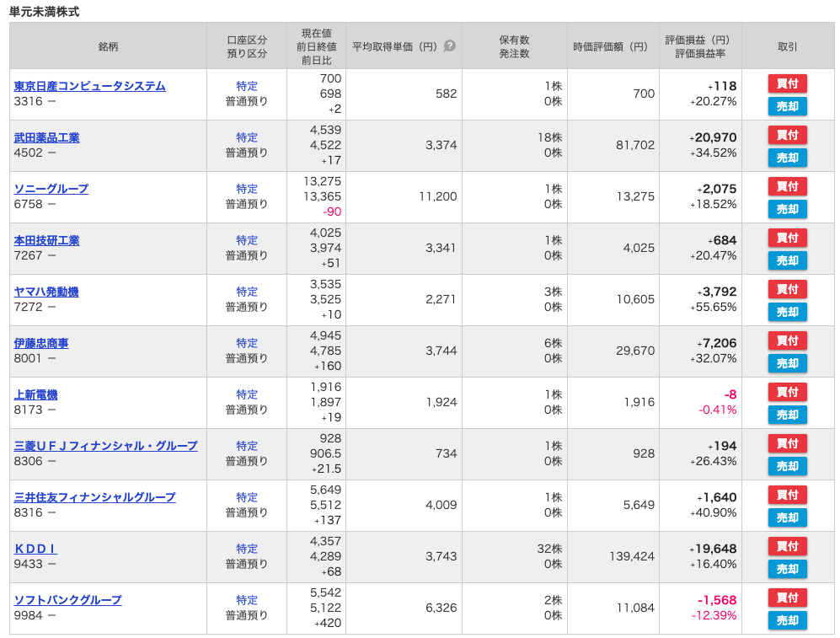Open 武田薬品工業 stock link

coord(46,137)
